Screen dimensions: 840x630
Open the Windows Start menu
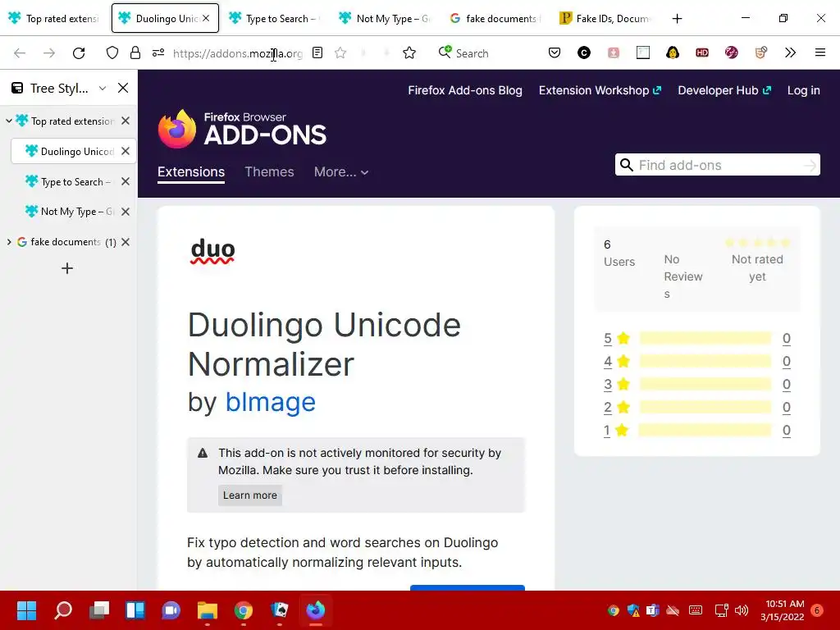point(27,610)
